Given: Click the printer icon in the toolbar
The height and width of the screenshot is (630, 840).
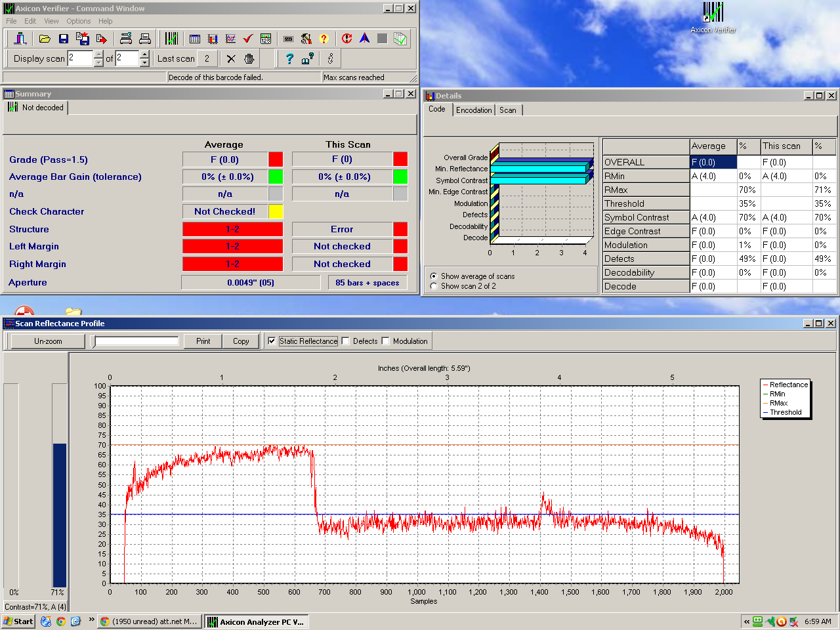Looking at the screenshot, I should pyautogui.click(x=145, y=39).
